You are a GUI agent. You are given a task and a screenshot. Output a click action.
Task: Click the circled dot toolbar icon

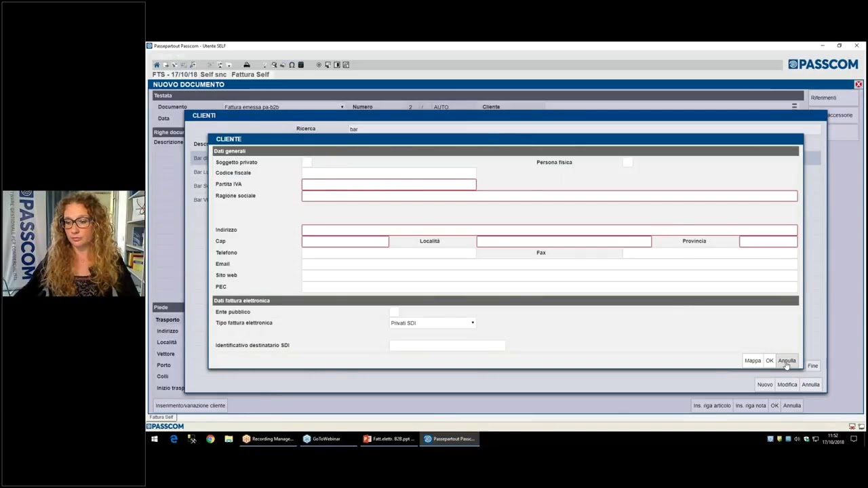coord(319,65)
